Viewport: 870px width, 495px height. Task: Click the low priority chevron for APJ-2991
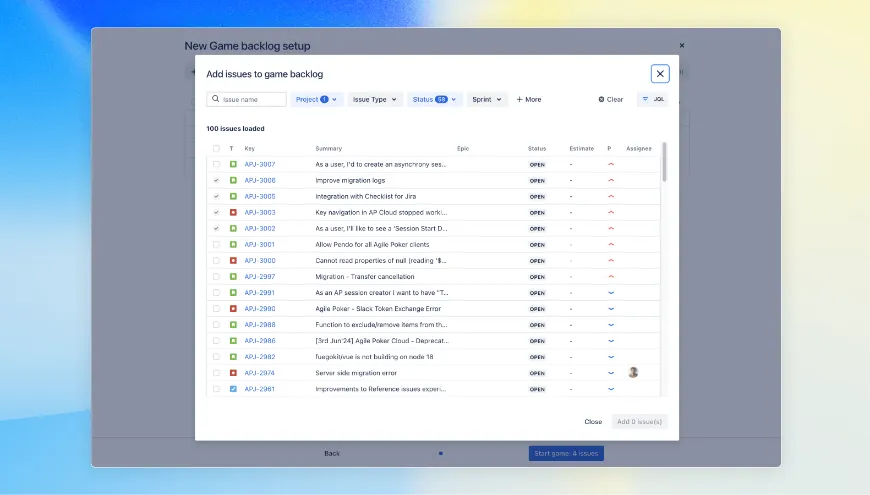pyautogui.click(x=611, y=293)
